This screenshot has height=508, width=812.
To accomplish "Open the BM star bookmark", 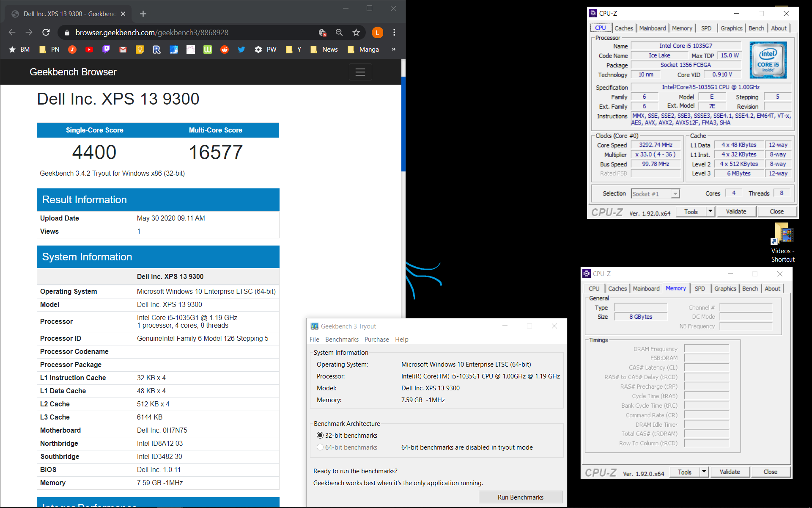I will [19, 50].
